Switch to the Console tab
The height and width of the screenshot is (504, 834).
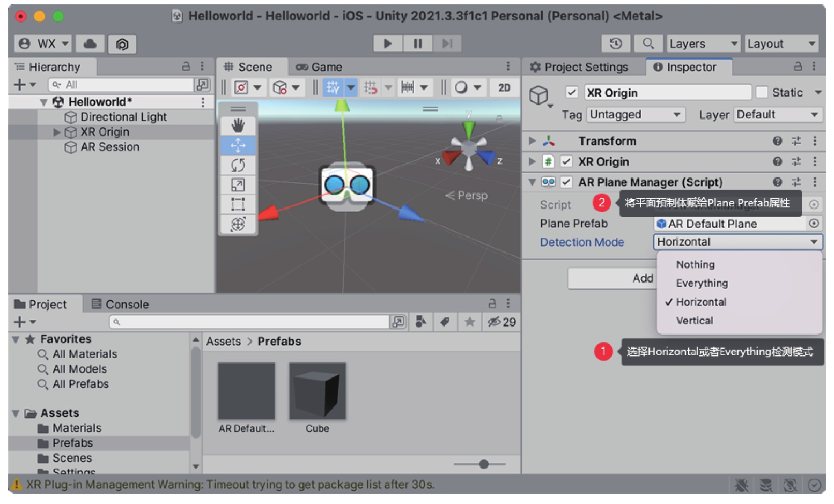tap(120, 304)
